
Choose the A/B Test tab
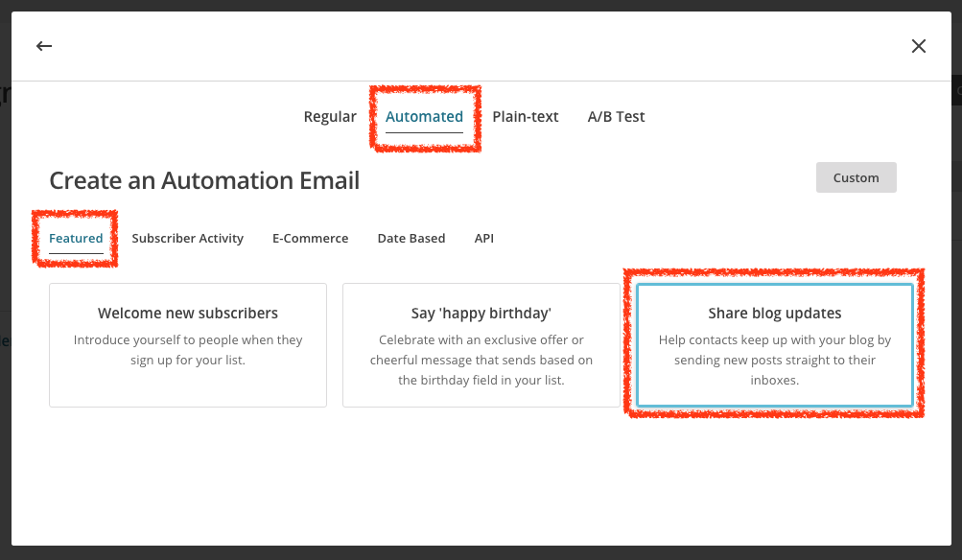coord(616,117)
